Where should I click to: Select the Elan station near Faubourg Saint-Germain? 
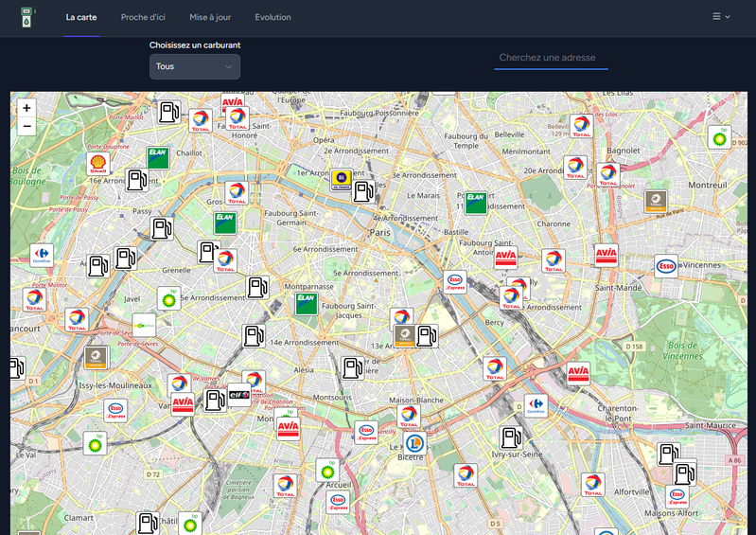click(225, 223)
